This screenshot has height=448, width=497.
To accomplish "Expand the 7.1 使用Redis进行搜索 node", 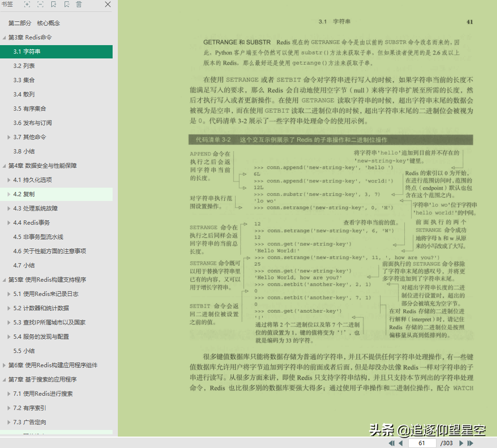I will (9, 394).
